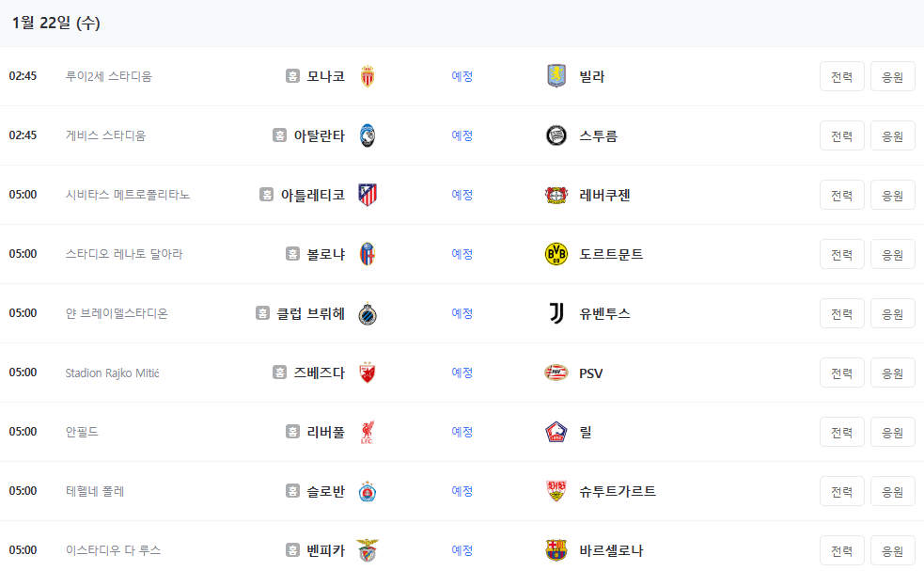Open the 예정 link for 볼로냐 vs 도르트문트

coord(462,254)
